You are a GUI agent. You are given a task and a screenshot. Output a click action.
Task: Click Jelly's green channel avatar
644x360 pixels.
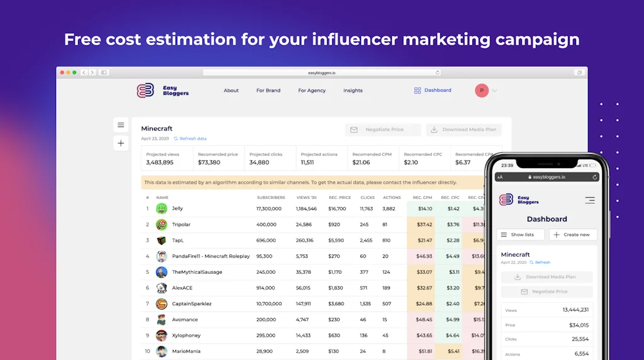[162, 208]
